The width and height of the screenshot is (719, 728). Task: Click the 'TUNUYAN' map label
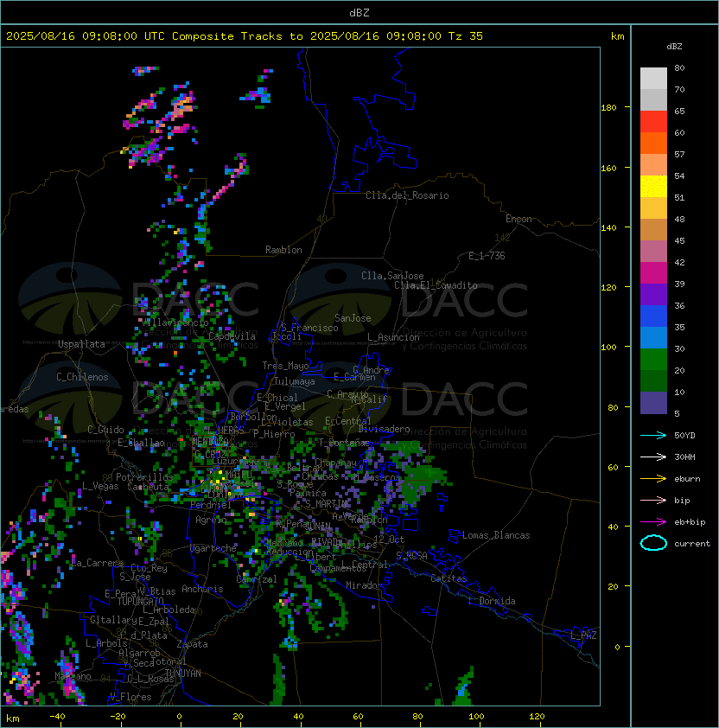click(183, 674)
